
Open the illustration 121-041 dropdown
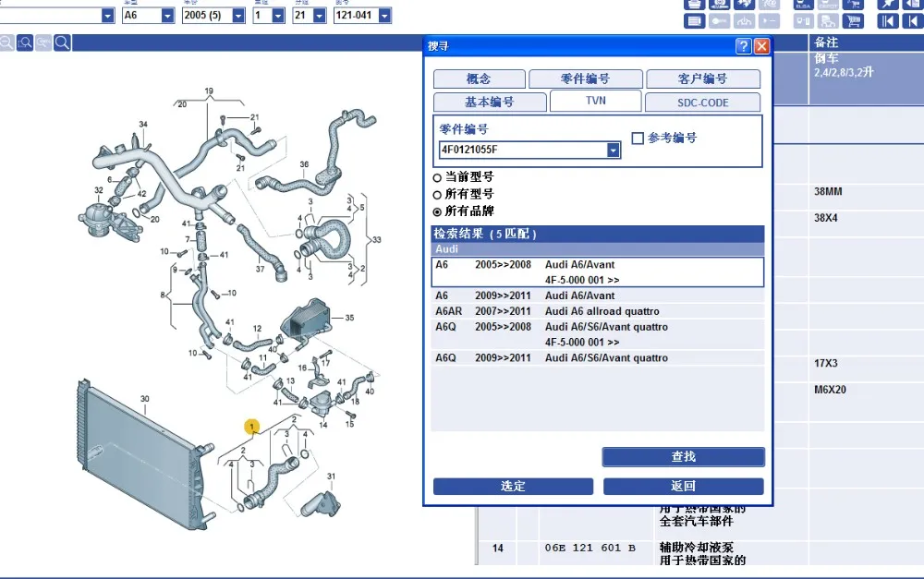point(384,16)
